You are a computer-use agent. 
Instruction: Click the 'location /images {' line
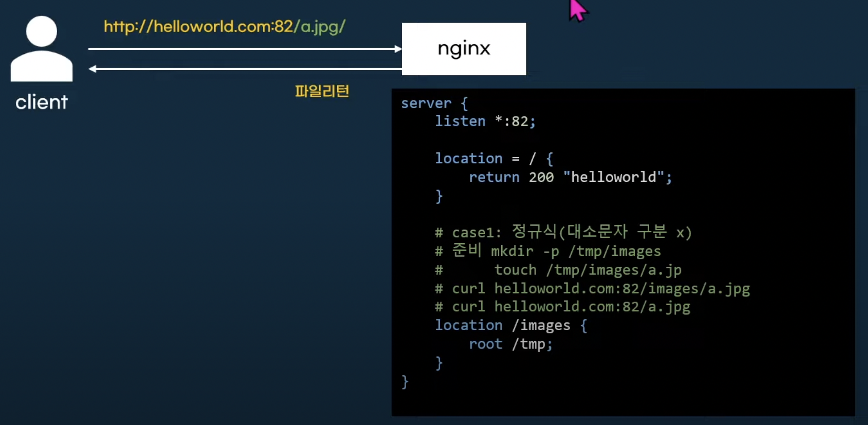pos(511,326)
